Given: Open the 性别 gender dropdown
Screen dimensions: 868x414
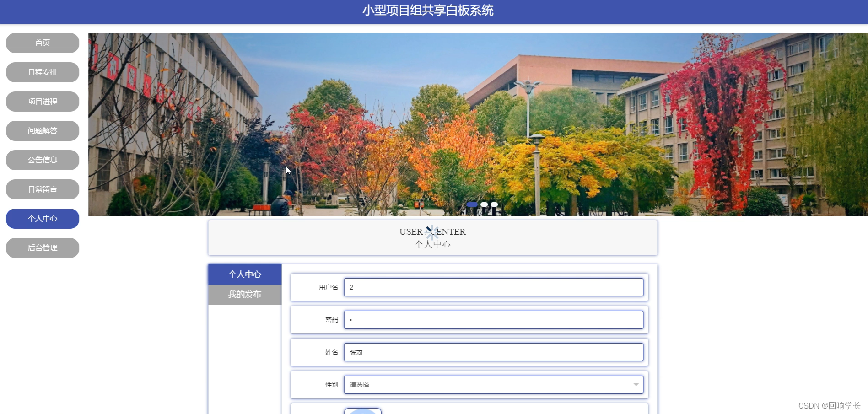Looking at the screenshot, I should tap(493, 384).
